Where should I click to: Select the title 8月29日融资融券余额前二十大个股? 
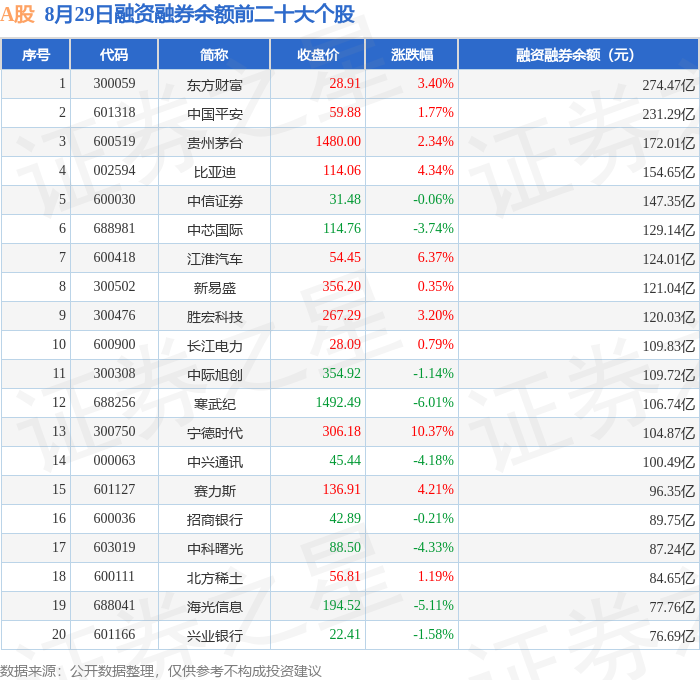[x=199, y=14]
